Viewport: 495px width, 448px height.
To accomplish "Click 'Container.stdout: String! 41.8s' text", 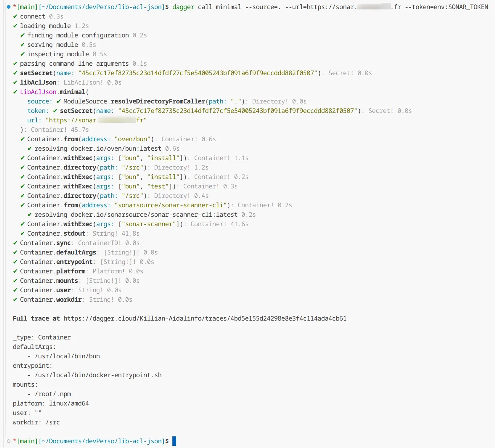I will click(x=83, y=233).
